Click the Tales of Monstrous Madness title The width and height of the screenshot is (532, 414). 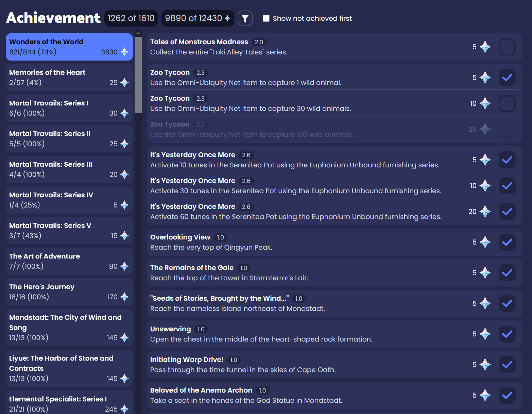[x=199, y=42]
